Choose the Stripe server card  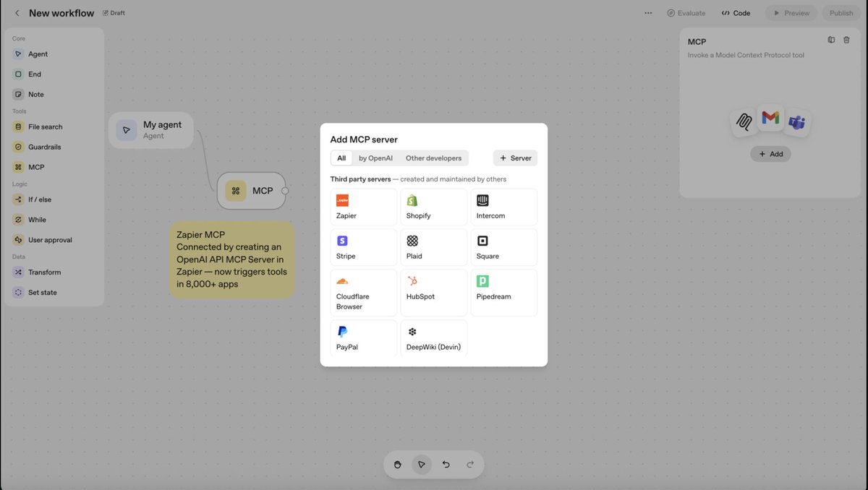click(364, 248)
